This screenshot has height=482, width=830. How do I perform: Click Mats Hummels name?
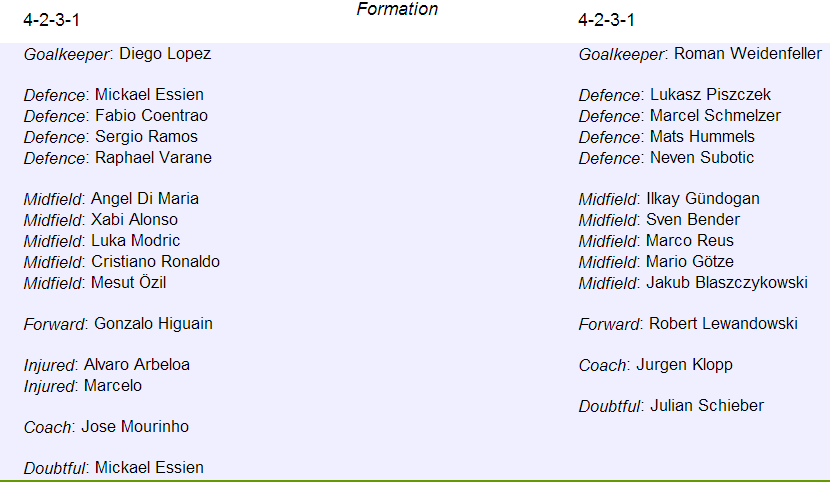(702, 137)
